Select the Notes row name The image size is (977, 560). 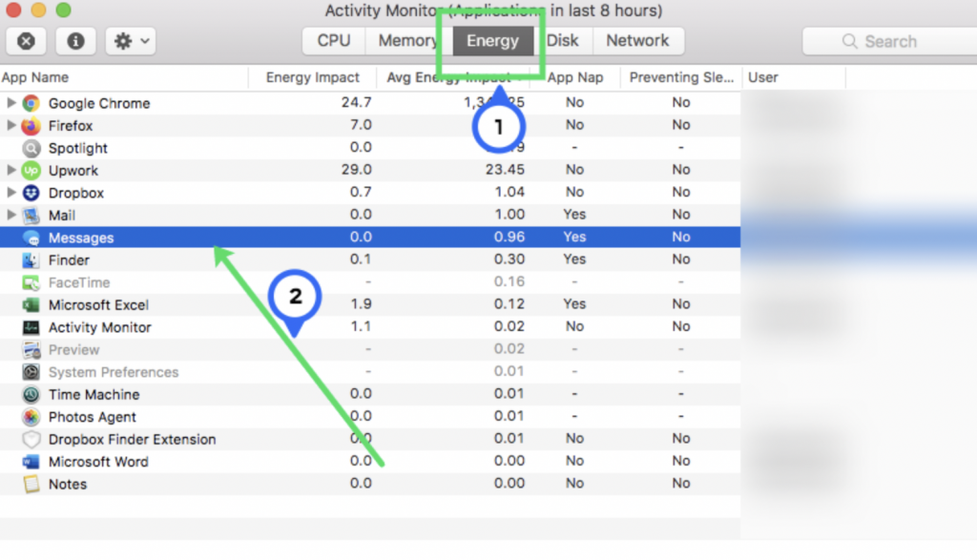[x=68, y=485]
